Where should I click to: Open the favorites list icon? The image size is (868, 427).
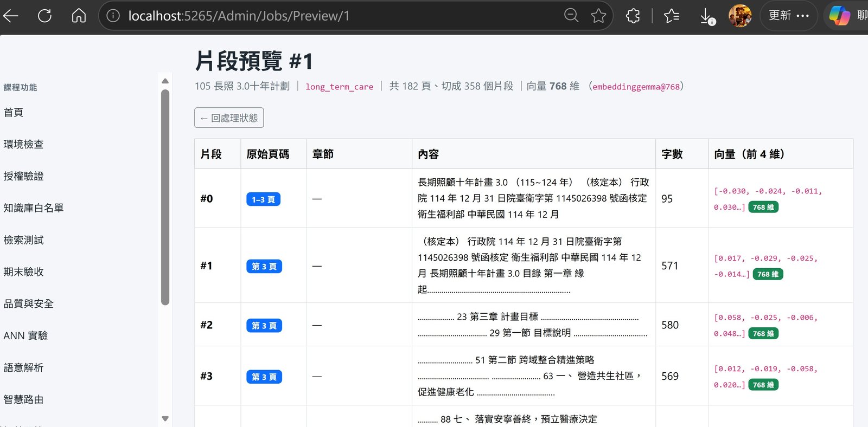[x=672, y=16]
